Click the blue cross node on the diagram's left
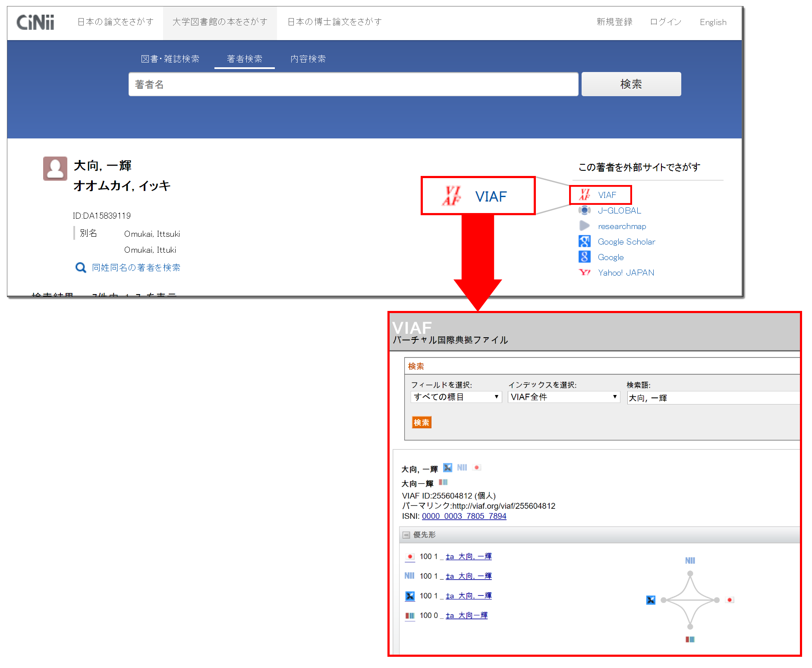The width and height of the screenshot is (812, 668). [x=651, y=600]
